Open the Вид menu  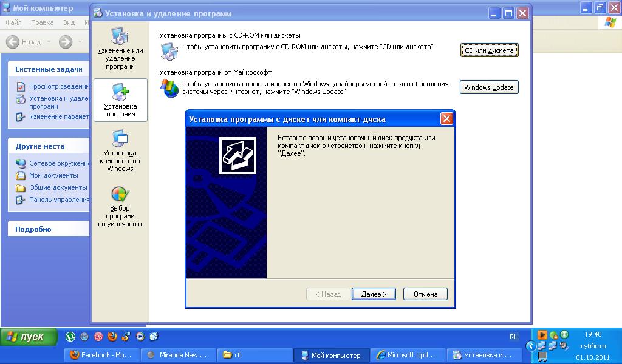point(69,22)
